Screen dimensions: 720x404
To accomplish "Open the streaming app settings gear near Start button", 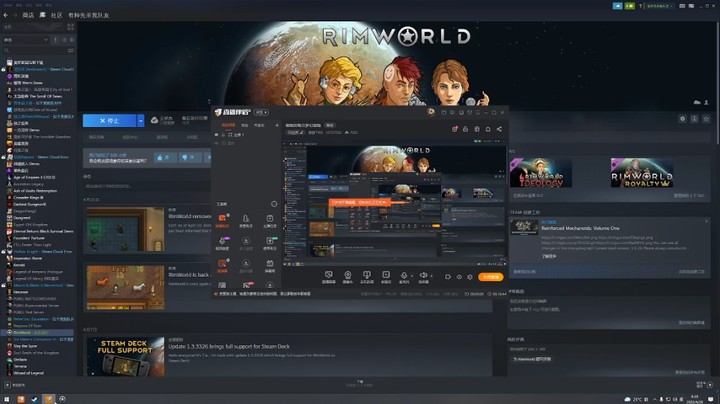I will [x=470, y=277].
